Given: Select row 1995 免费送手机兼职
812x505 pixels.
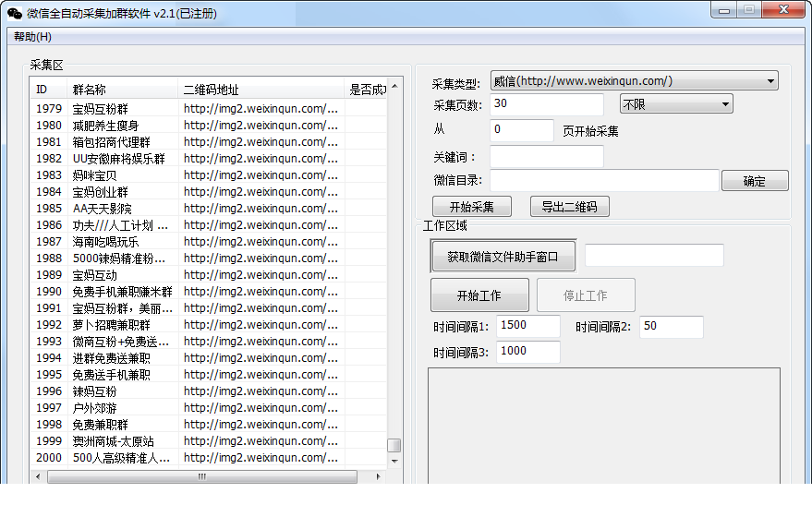Looking at the screenshot, I should [x=208, y=374].
